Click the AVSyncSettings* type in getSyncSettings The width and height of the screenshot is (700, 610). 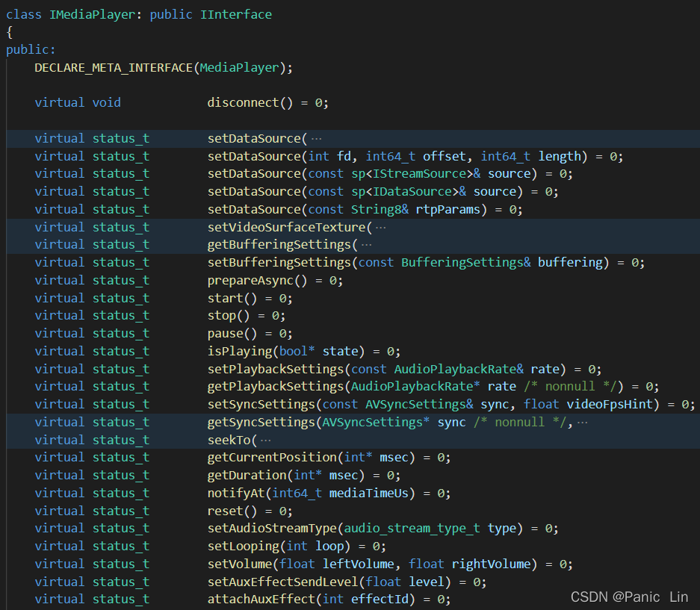click(376, 423)
